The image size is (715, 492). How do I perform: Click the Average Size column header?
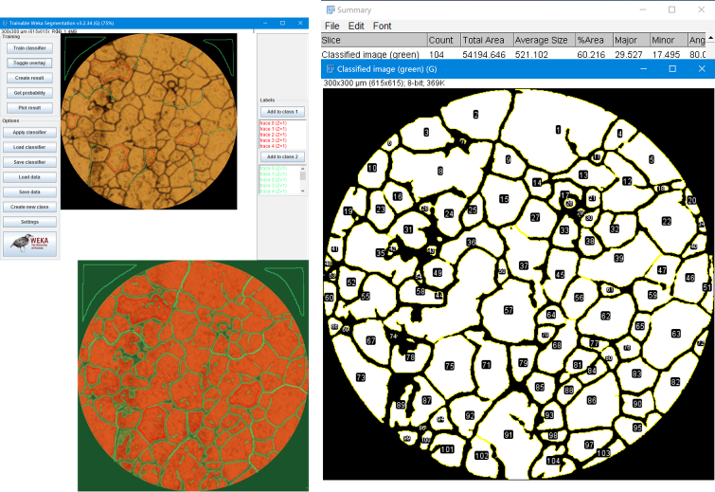tap(544, 40)
